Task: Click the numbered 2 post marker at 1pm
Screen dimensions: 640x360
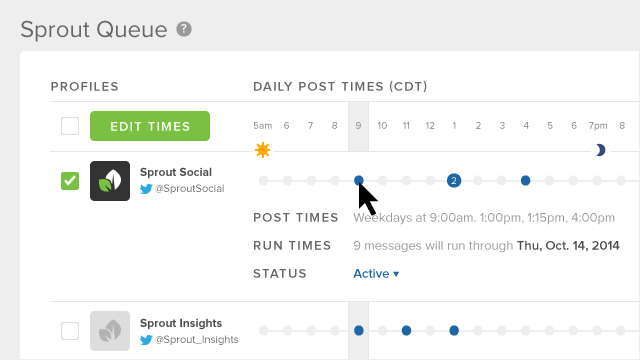Action: (x=454, y=180)
